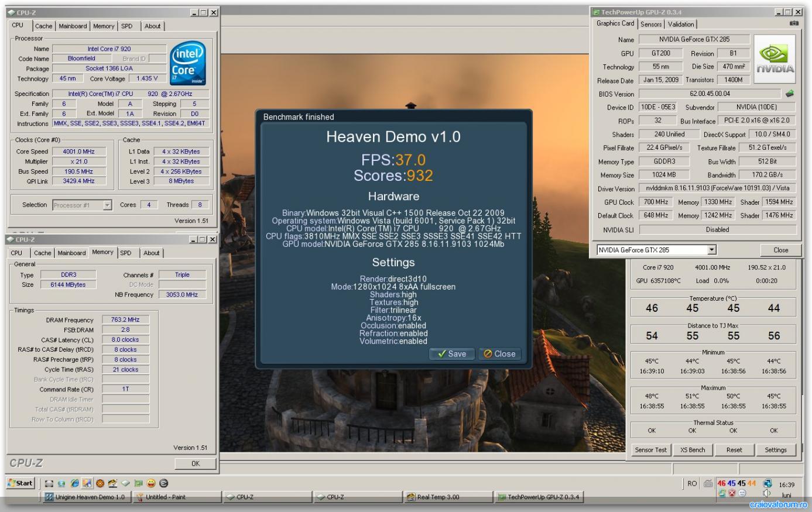Select the Graphics Card tab in GPU-Z

coord(615,23)
